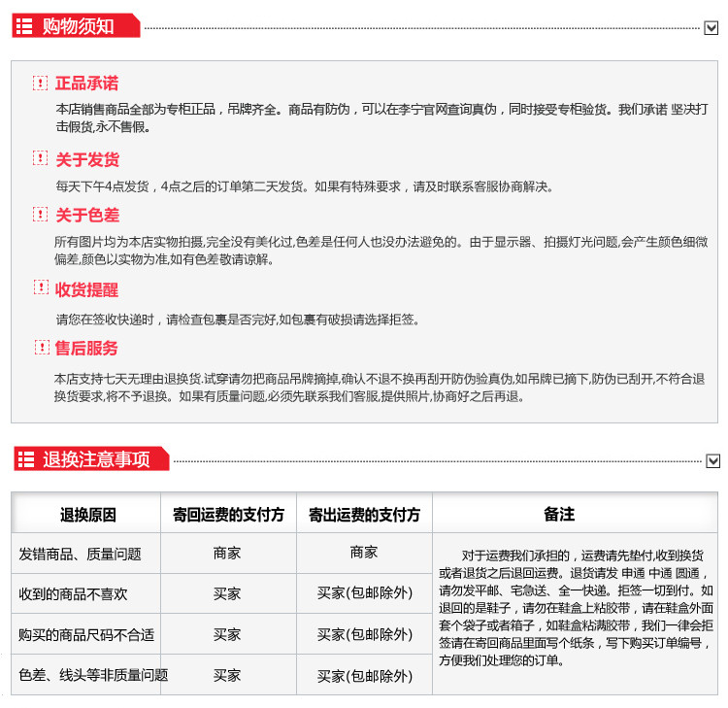Click the 关于发货 heading
Screen dimensions: 728x708
coord(87,159)
